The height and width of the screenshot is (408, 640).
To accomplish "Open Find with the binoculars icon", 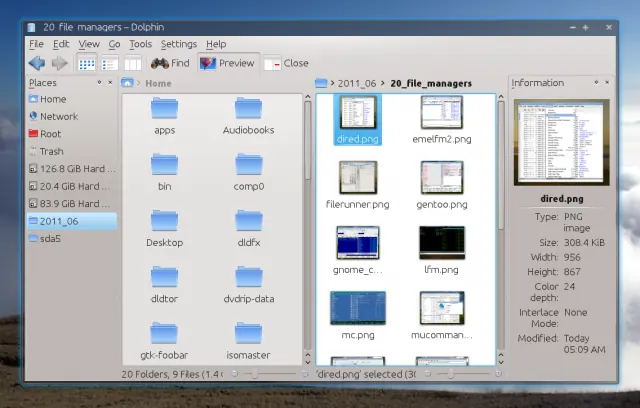I will (x=170, y=63).
